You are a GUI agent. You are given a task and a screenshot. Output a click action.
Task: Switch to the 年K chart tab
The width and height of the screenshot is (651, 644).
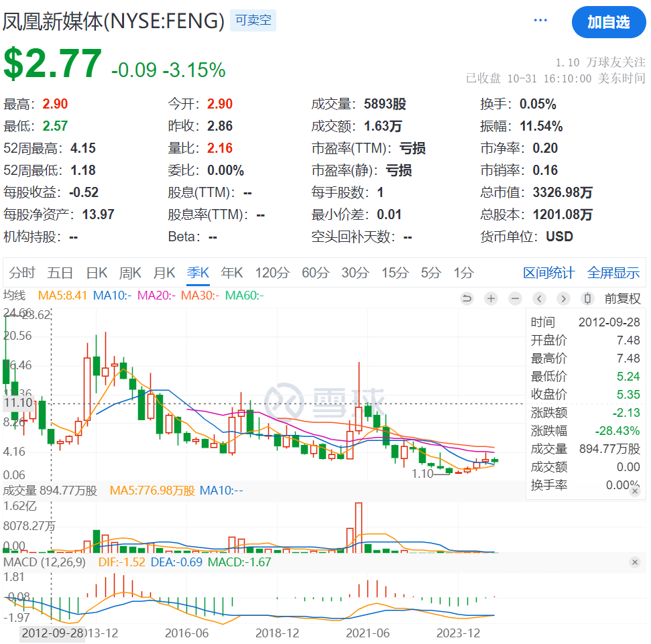(232, 273)
